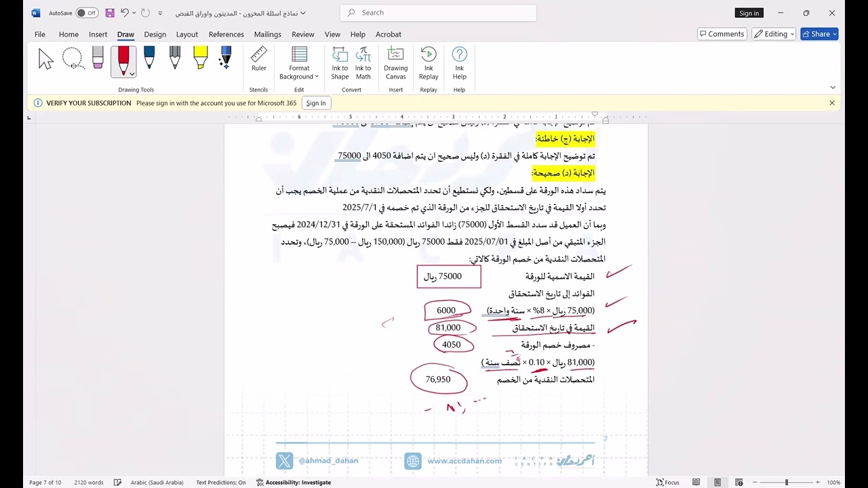
Task: Click the zoom out minus button
Action: click(x=755, y=483)
